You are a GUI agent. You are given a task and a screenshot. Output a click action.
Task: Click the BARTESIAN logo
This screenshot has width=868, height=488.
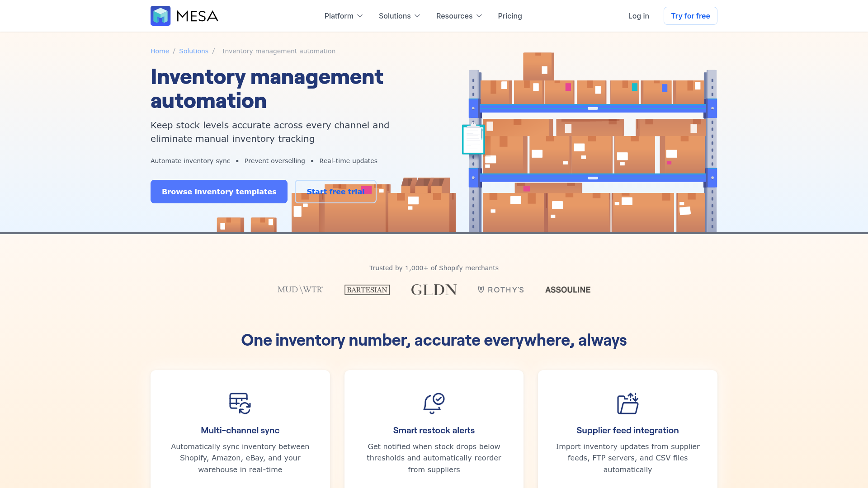tap(367, 290)
